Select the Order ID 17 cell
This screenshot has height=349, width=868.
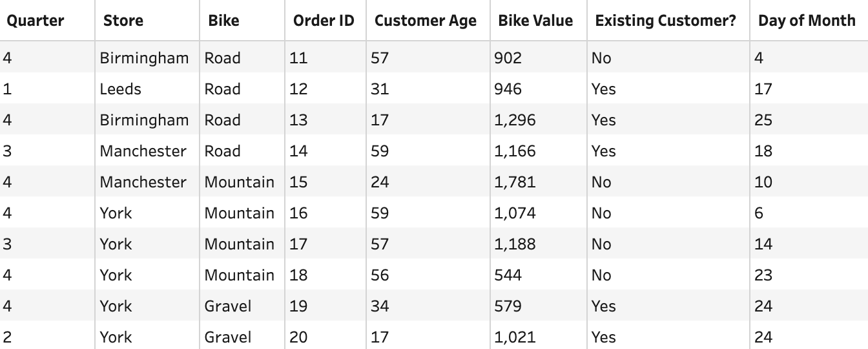coord(298,244)
